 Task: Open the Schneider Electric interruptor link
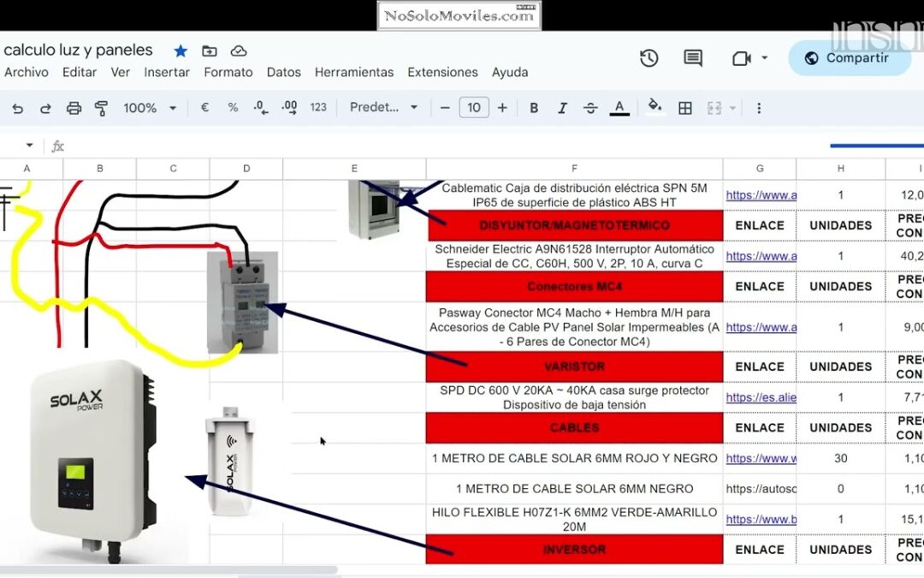click(761, 257)
